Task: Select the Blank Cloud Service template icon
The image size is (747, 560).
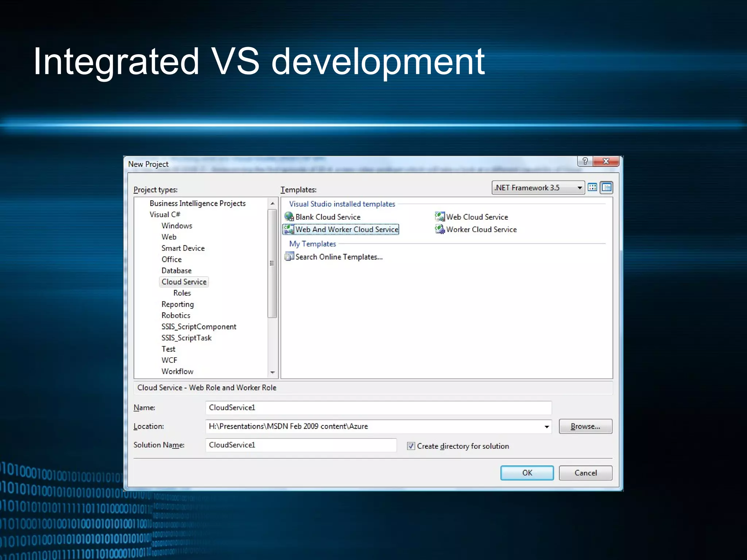Action: pos(289,217)
